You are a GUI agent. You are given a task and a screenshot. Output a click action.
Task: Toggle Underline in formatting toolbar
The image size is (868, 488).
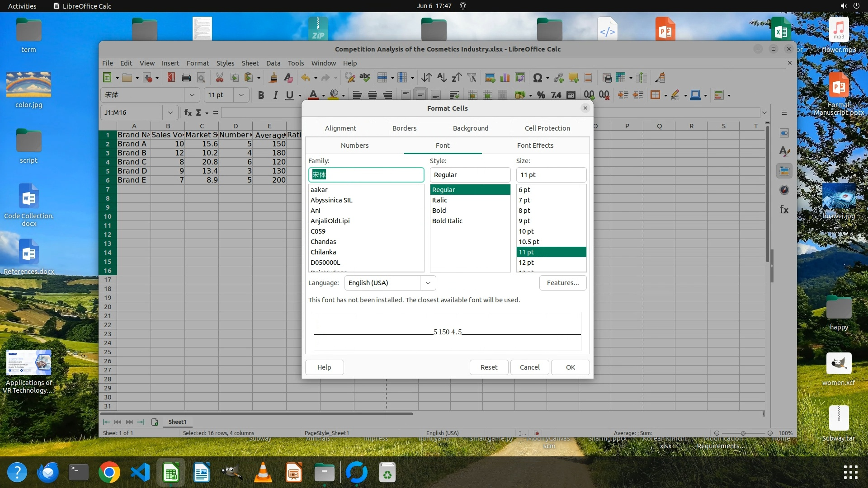pyautogui.click(x=290, y=95)
